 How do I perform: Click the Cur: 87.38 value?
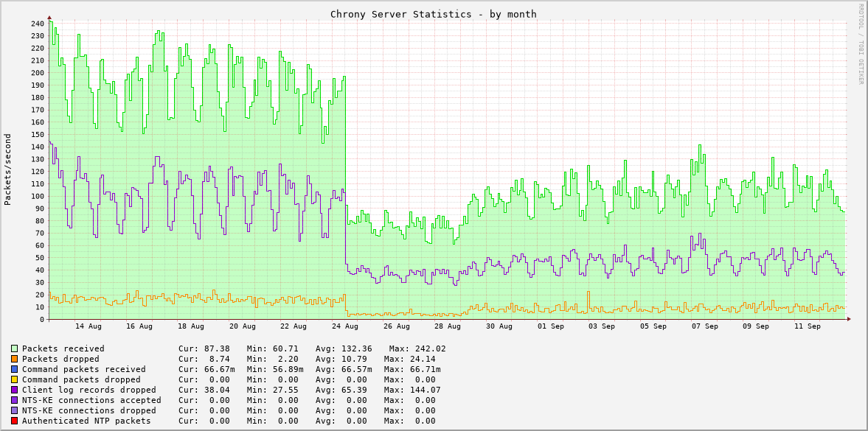coord(204,348)
